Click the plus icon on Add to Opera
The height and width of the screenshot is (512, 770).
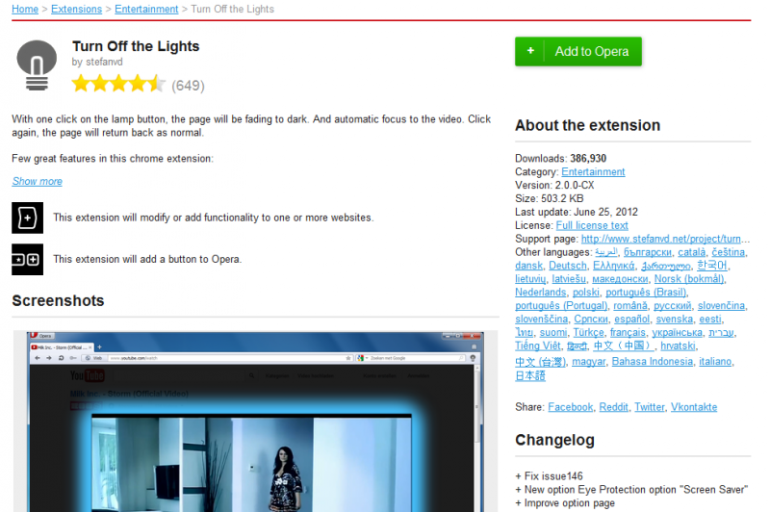coord(530,51)
